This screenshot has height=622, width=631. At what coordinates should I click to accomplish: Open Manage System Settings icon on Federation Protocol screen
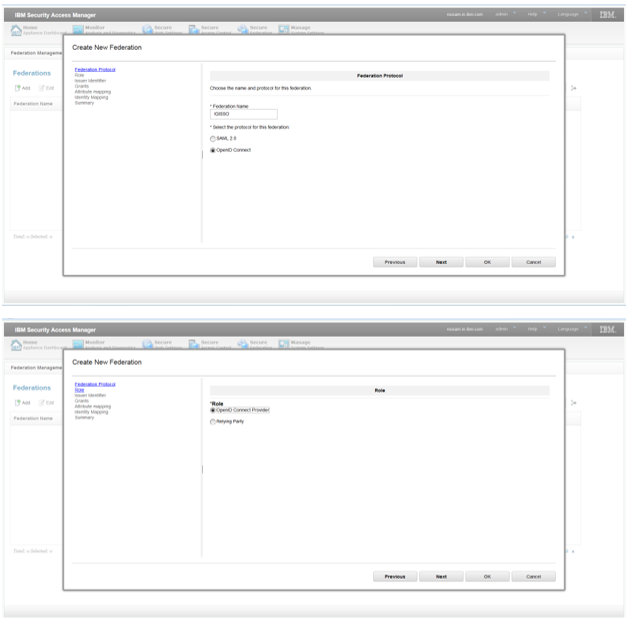pos(284,30)
